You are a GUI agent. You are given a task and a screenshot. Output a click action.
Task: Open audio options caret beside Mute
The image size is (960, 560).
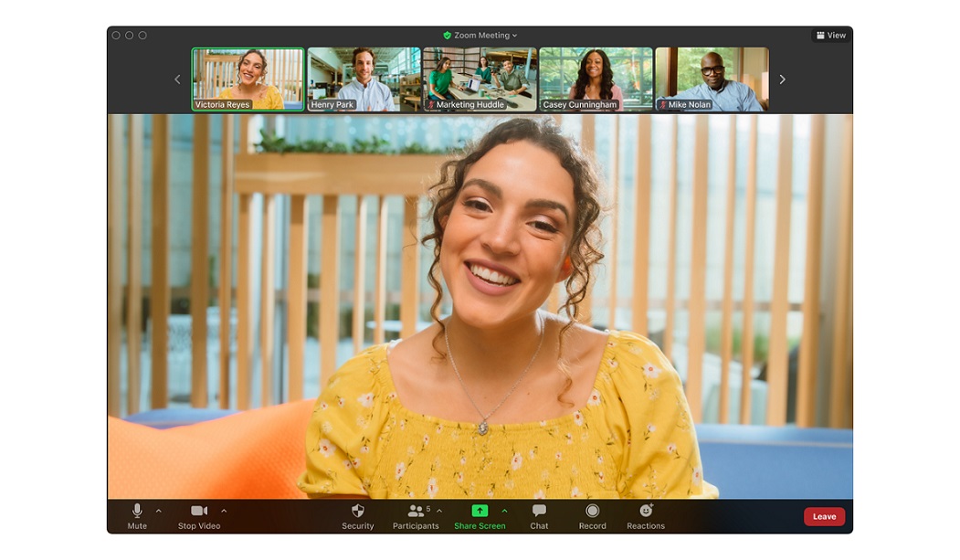159,511
